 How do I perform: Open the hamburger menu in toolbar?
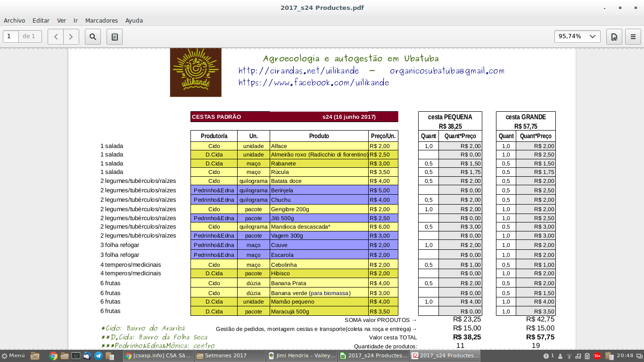pyautogui.click(x=633, y=36)
